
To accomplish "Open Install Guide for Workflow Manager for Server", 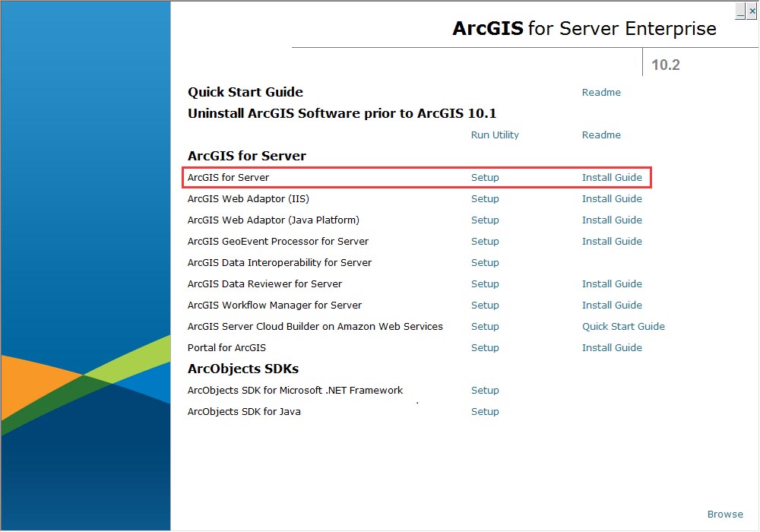I will 612,306.
